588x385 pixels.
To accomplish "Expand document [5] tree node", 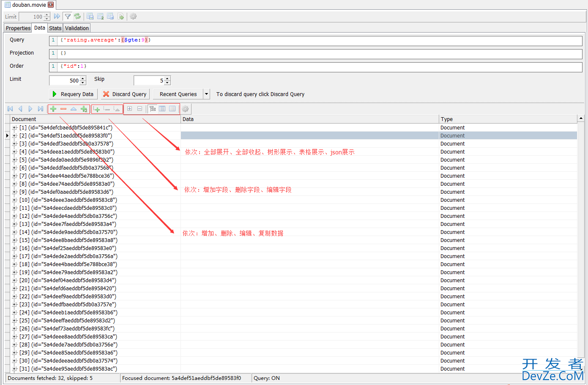I will pyautogui.click(x=14, y=159).
